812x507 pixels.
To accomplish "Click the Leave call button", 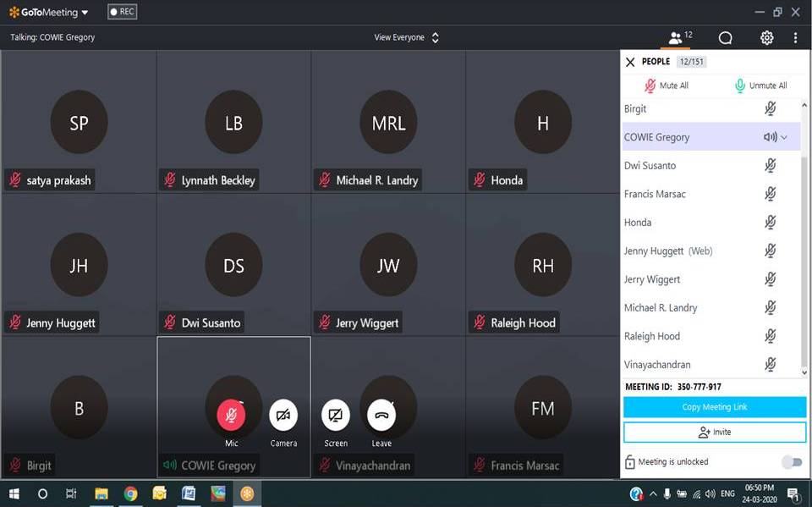I will [x=381, y=415].
